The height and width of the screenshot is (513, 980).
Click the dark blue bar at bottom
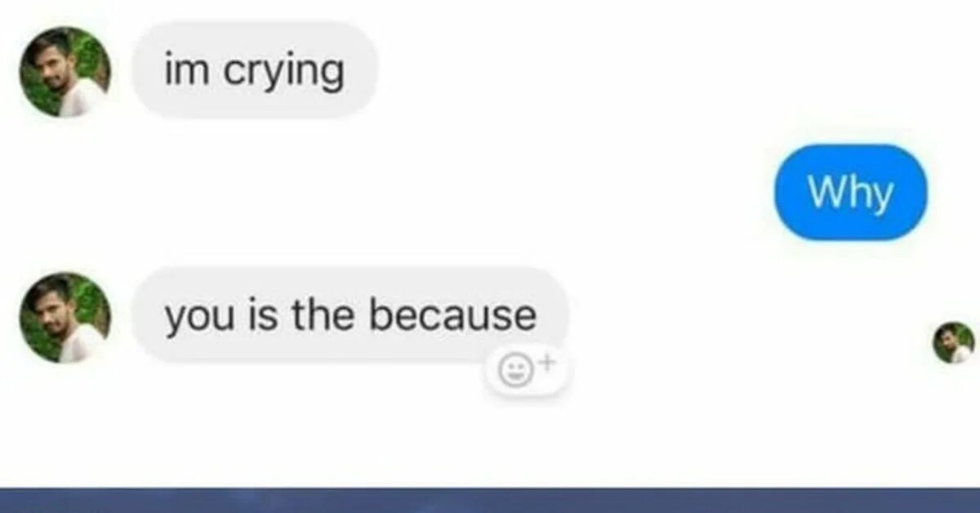(490, 500)
